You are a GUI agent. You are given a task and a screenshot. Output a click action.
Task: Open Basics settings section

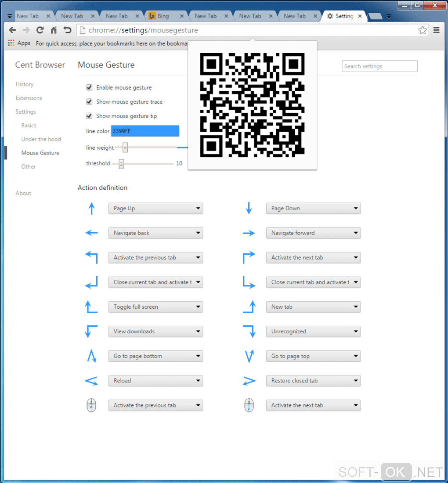point(29,126)
